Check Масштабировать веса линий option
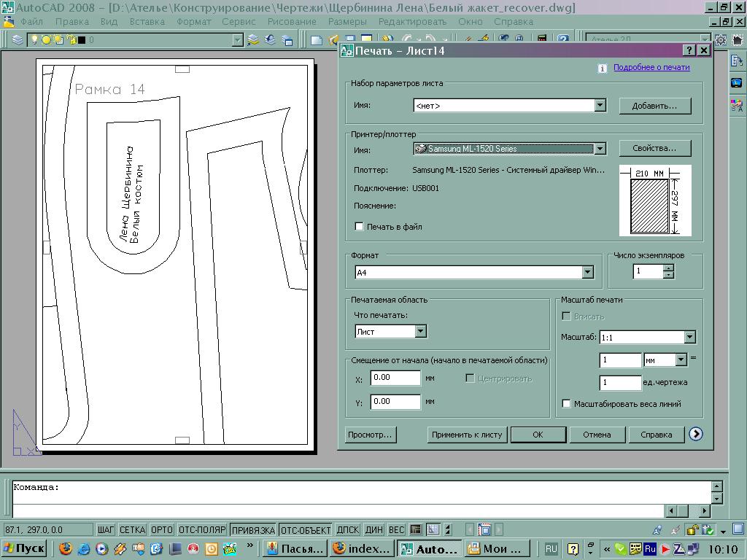The image size is (747, 560). 566,404
